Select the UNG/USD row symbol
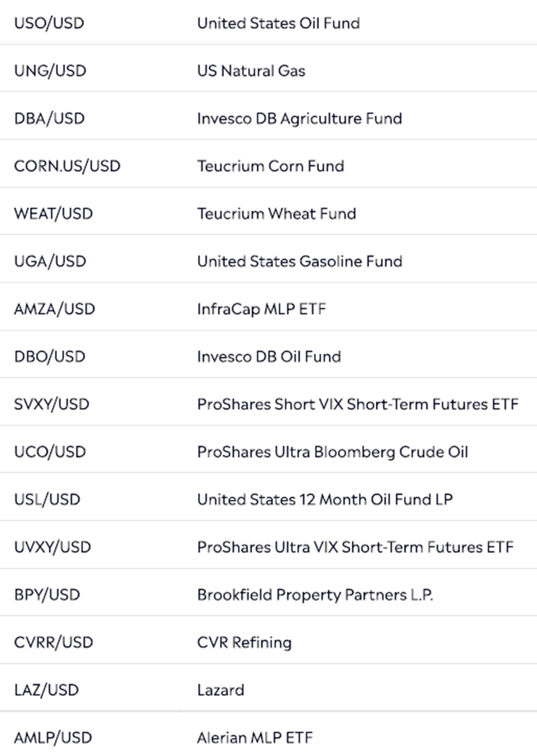The height and width of the screenshot is (756, 537). tap(49, 71)
